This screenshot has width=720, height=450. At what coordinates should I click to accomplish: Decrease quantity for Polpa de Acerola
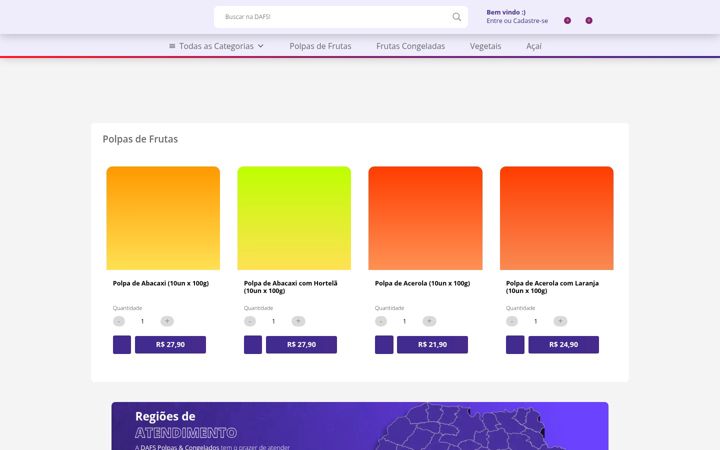pos(381,321)
